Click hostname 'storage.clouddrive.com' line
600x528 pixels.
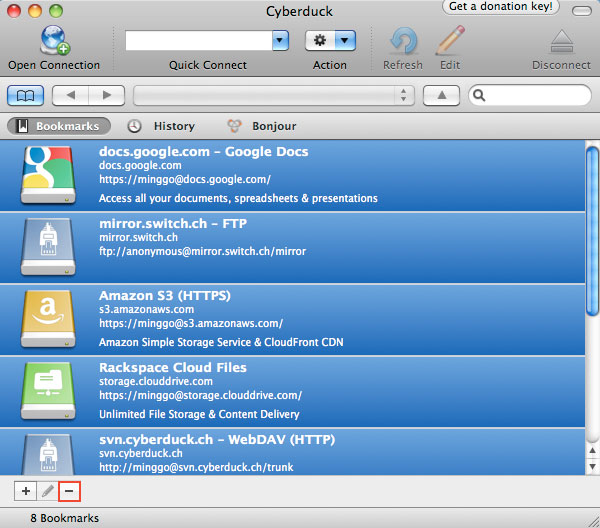pyautogui.click(x=156, y=381)
